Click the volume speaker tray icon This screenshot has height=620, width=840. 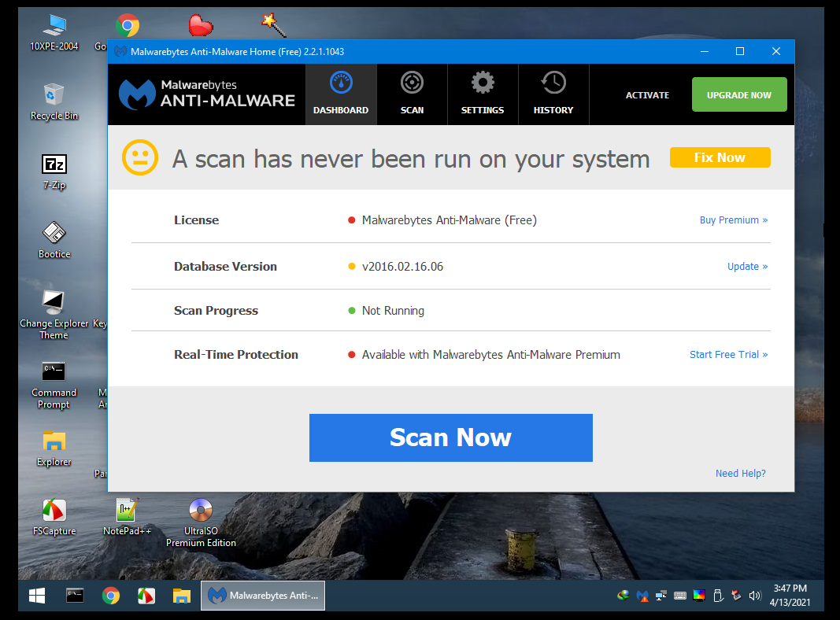click(755, 596)
